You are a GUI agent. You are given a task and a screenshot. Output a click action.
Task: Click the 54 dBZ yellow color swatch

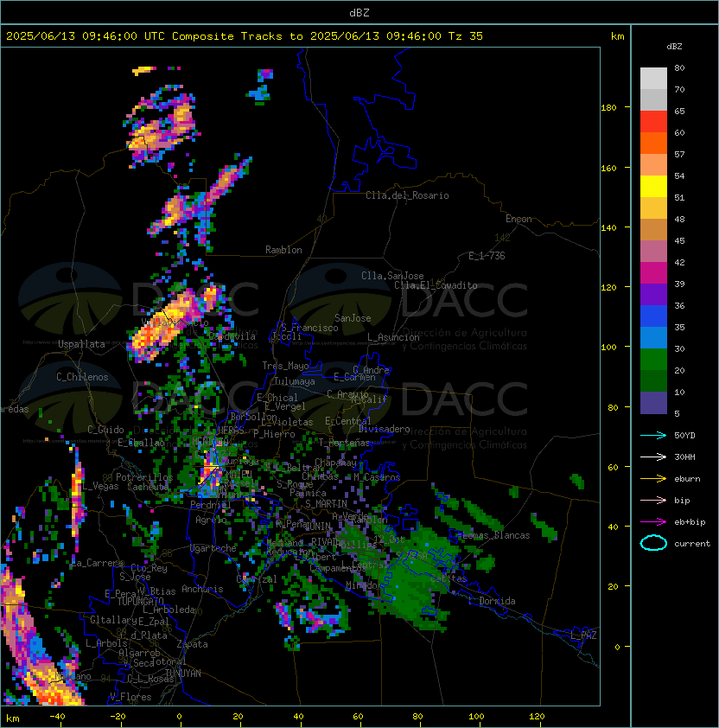[653, 186]
